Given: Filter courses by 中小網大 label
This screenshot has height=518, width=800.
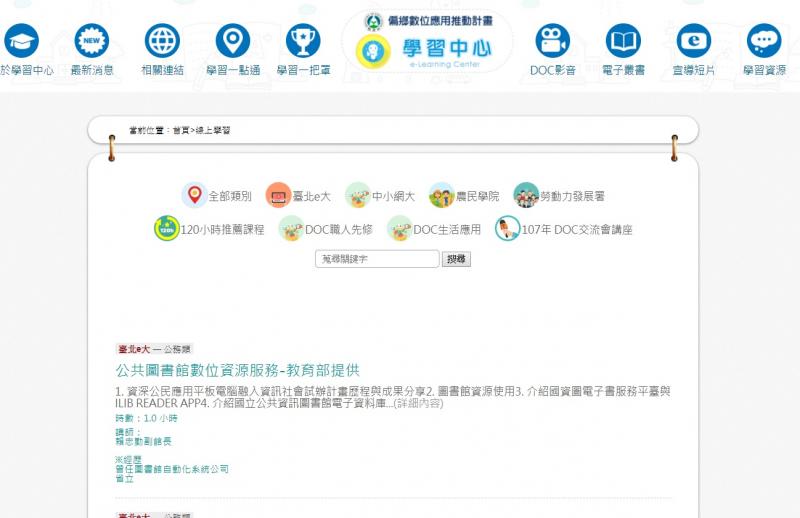Looking at the screenshot, I should tap(393, 196).
